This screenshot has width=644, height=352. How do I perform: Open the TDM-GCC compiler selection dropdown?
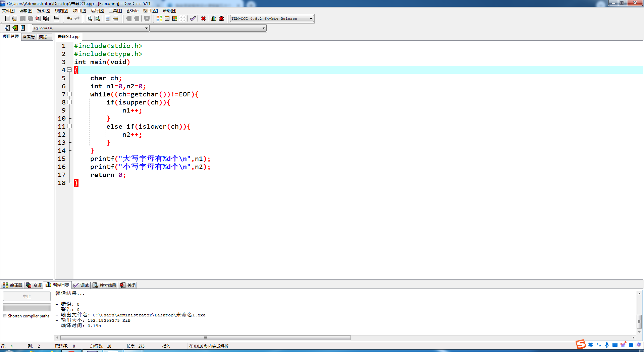pyautogui.click(x=272, y=19)
